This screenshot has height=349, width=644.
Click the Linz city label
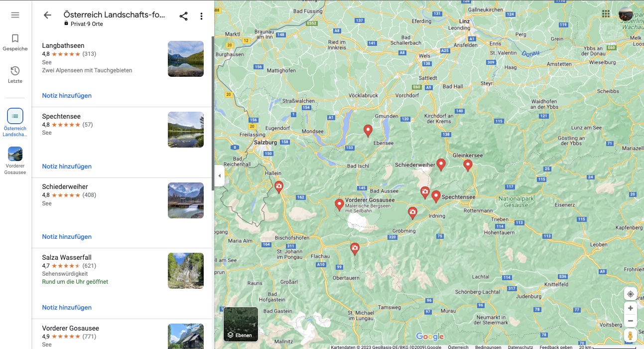coord(465,21)
